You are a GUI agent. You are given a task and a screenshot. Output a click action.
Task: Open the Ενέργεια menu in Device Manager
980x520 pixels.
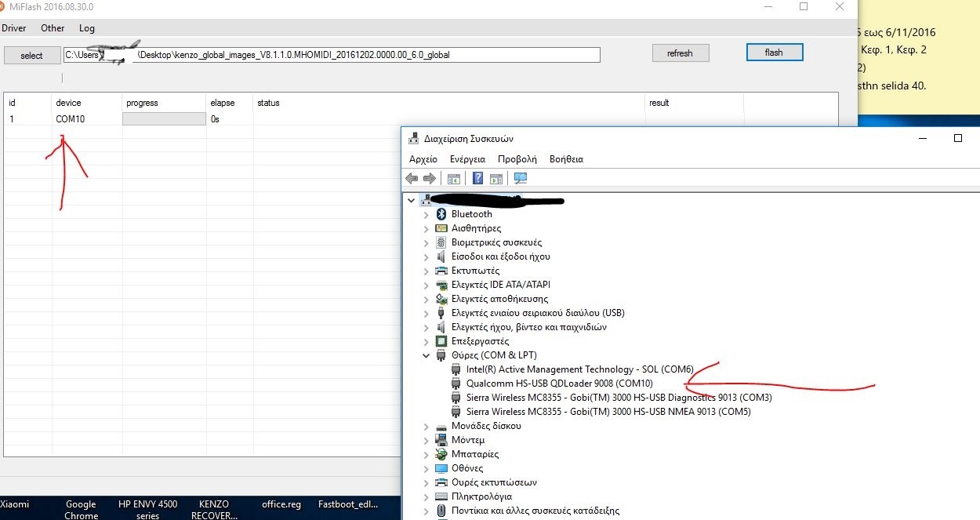(467, 158)
